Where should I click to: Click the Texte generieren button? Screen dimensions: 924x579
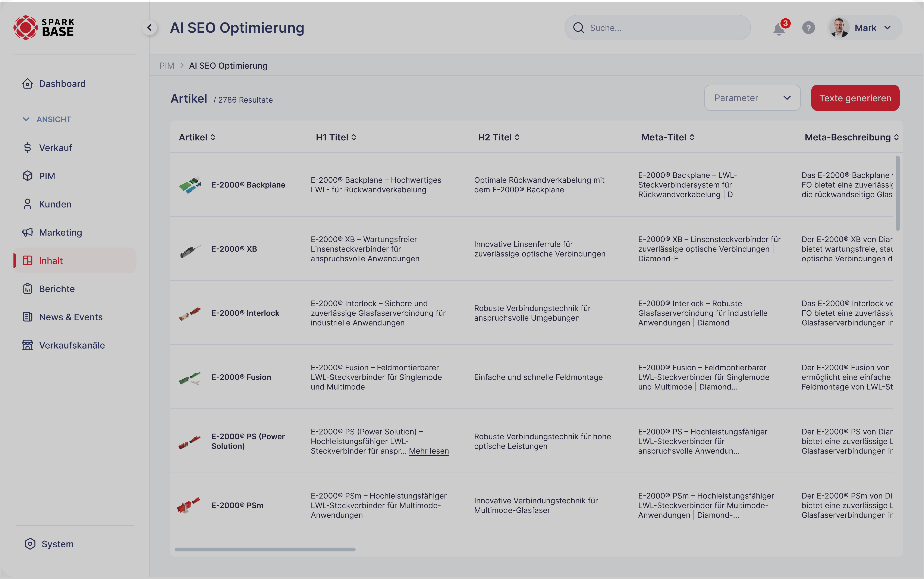[x=855, y=98]
